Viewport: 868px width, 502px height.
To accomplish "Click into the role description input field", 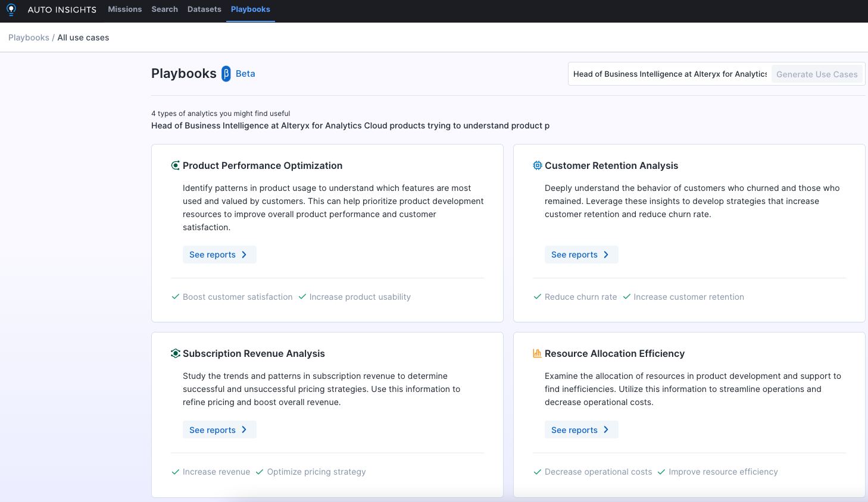I will tap(669, 74).
